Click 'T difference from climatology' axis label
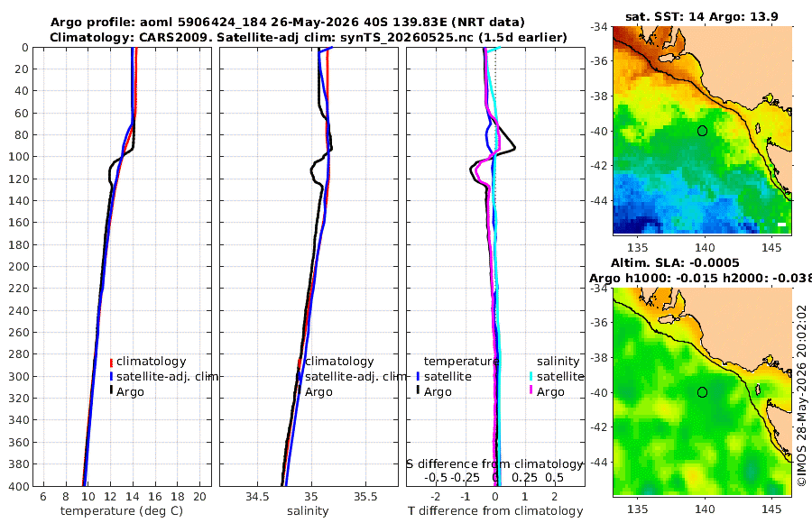Image resolution: width=812 pixels, height=523 pixels. [x=495, y=511]
